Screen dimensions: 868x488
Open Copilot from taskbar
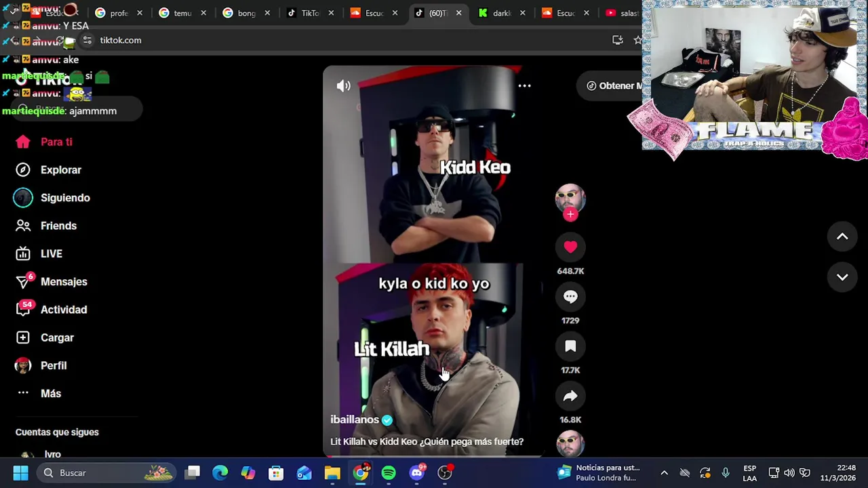(248, 472)
